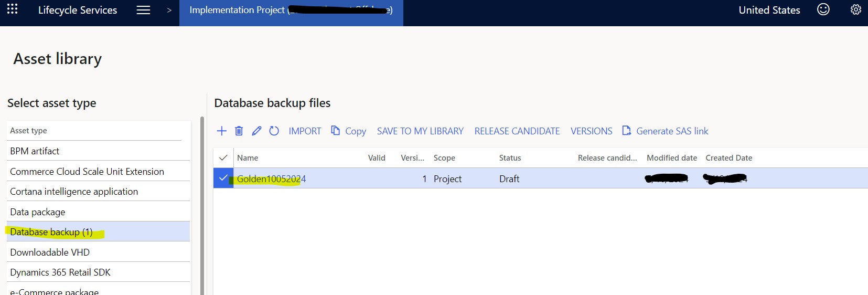
Task: Open the app launcher waffle icon
Action: (x=13, y=9)
